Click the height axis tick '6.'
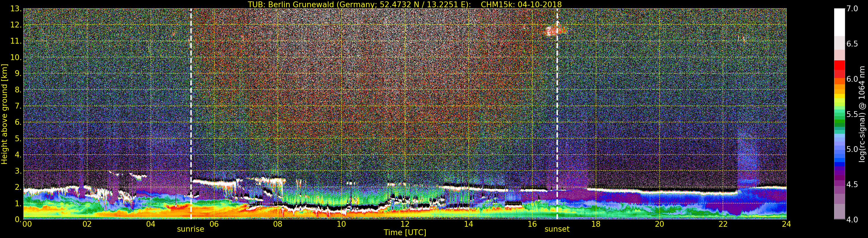The height and width of the screenshot is (238, 868). (x=18, y=122)
